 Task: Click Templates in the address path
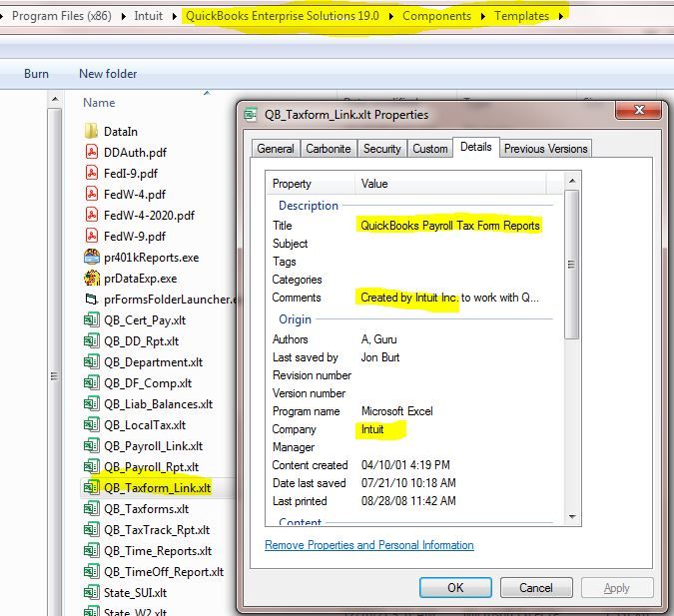coord(521,16)
